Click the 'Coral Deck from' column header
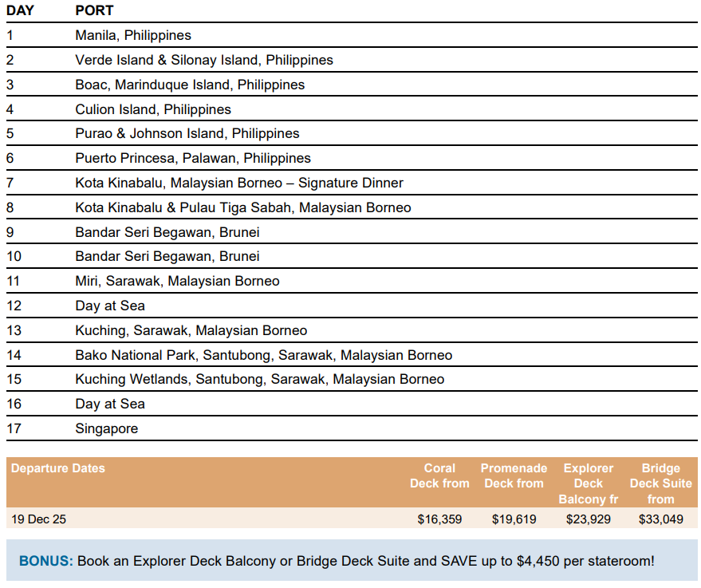The image size is (701, 588). (x=439, y=476)
